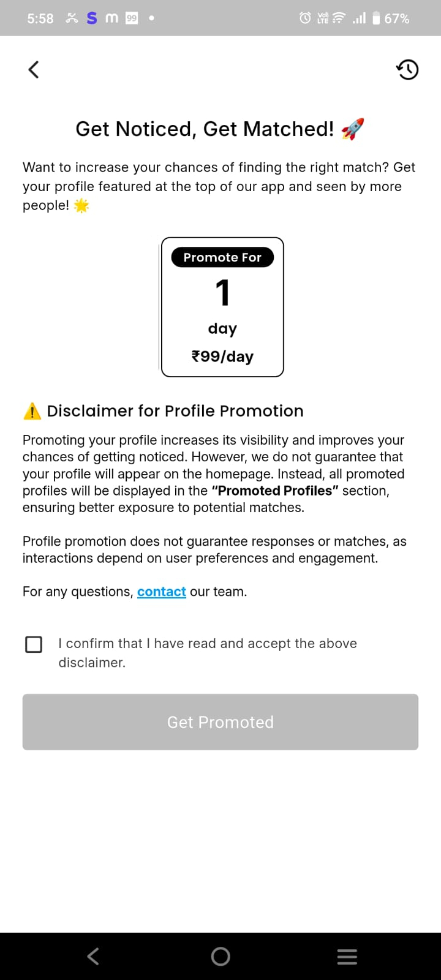
Task: Check the disclaimer confirmation checkbox
Action: click(34, 644)
